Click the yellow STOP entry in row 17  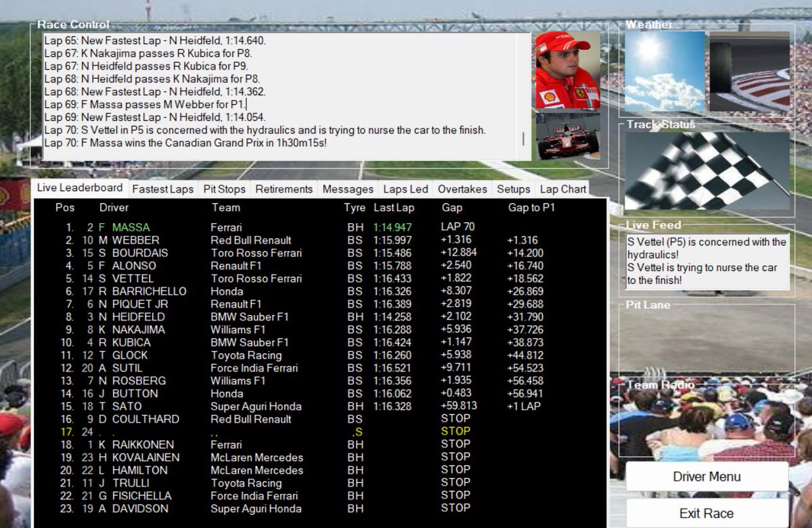455,431
